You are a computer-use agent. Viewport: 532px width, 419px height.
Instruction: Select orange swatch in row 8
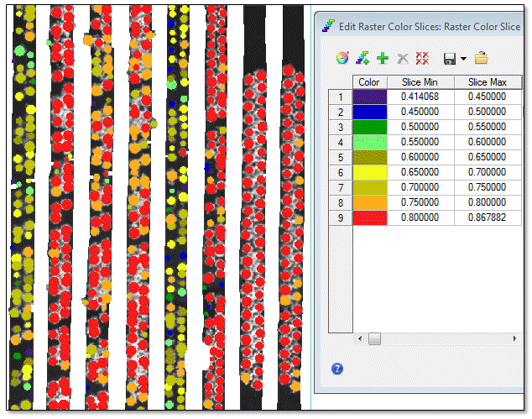tap(370, 202)
